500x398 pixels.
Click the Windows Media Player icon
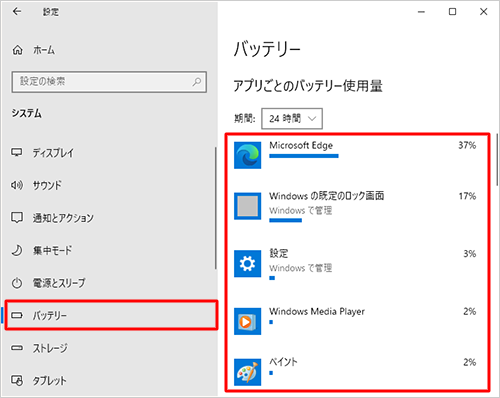[x=247, y=321]
